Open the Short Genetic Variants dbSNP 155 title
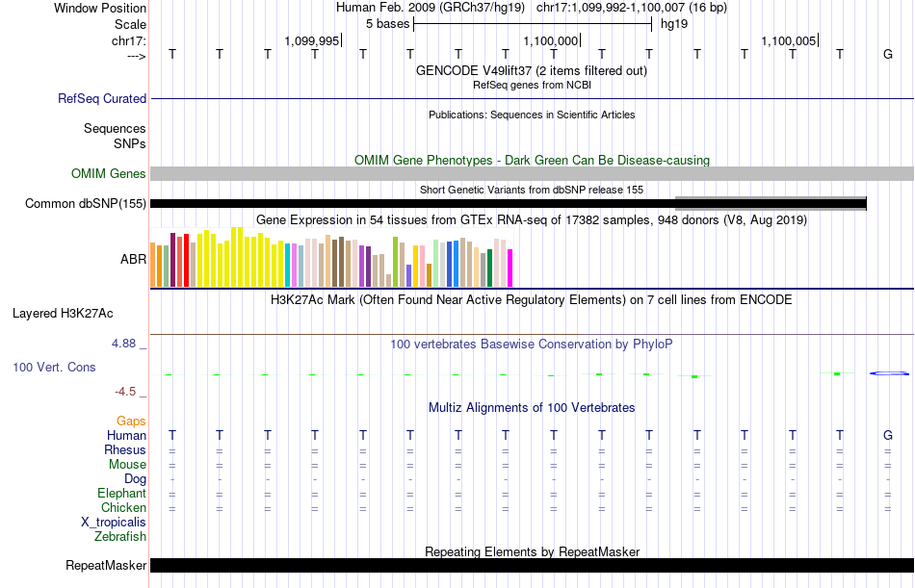The width and height of the screenshot is (915, 588). coord(532,190)
